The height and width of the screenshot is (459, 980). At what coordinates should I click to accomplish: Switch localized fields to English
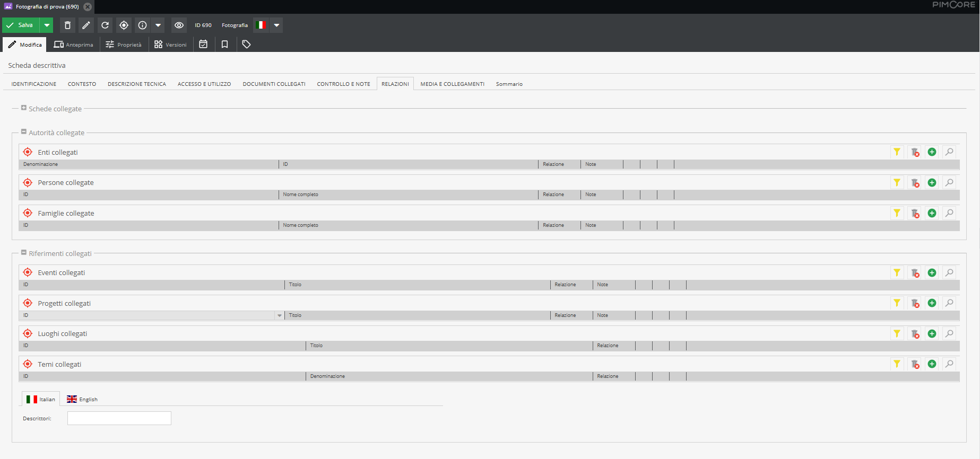(82, 400)
